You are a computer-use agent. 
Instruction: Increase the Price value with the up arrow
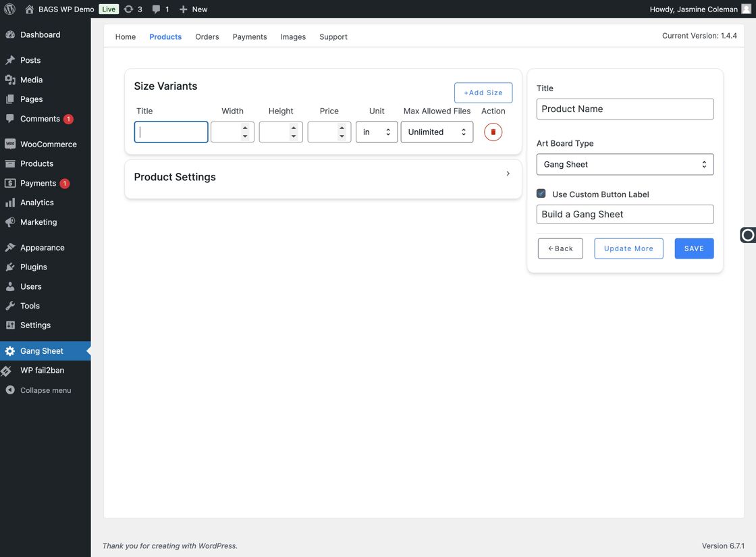342,128
